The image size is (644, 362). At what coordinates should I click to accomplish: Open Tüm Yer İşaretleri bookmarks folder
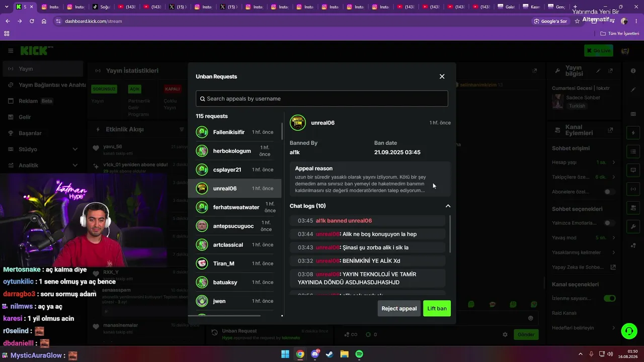620,33
